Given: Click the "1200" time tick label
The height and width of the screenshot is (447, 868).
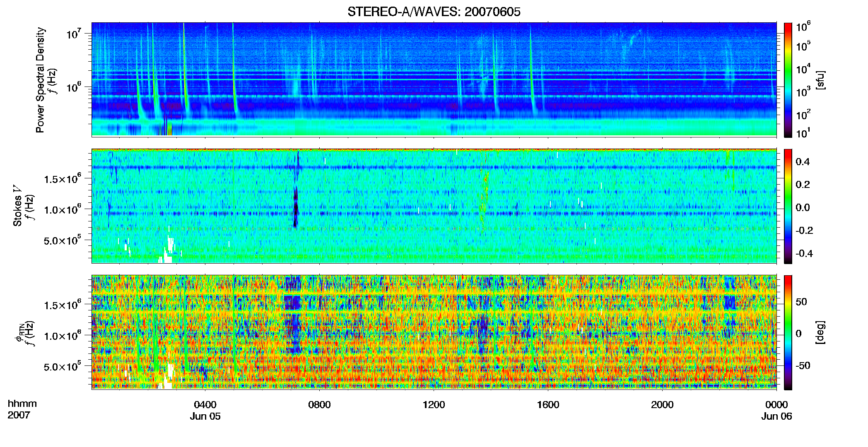Looking at the screenshot, I should (x=434, y=405).
